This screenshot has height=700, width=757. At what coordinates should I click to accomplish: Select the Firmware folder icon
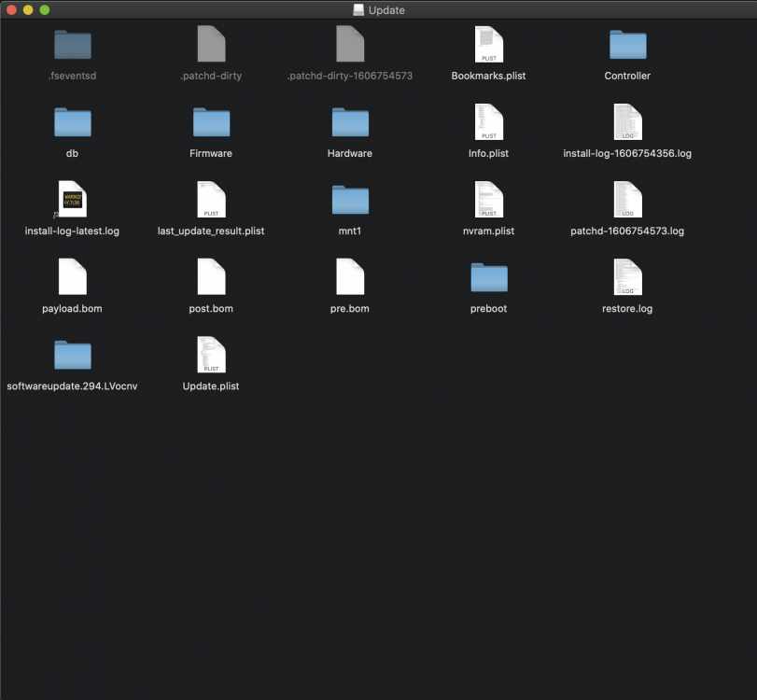pyautogui.click(x=212, y=122)
